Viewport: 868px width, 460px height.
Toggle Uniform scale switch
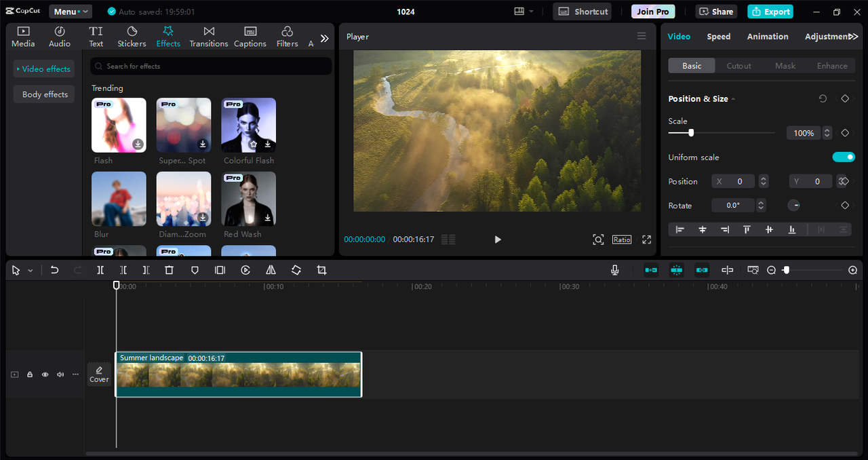pos(844,157)
